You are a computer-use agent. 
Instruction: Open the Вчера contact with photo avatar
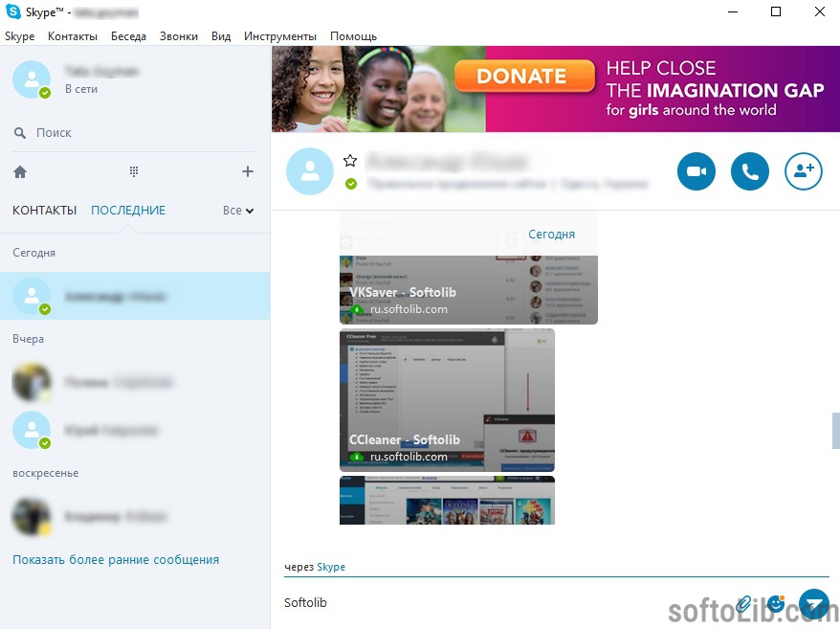[135, 382]
